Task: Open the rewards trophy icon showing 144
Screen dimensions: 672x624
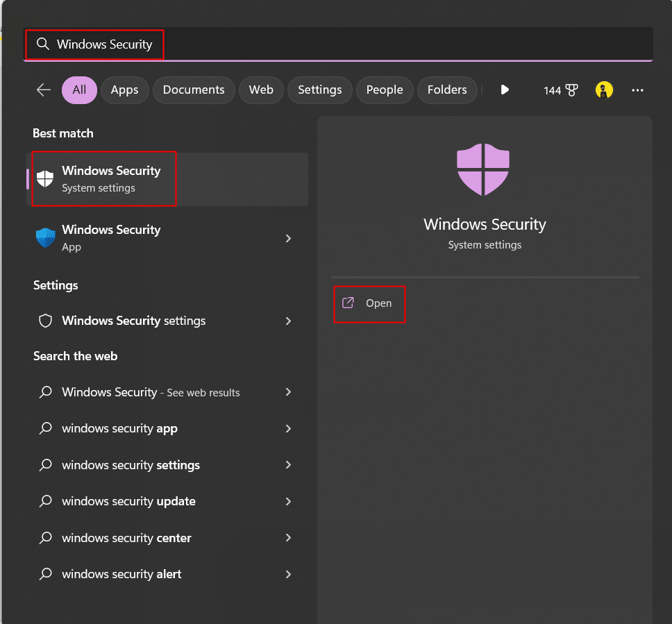Action: tap(571, 90)
